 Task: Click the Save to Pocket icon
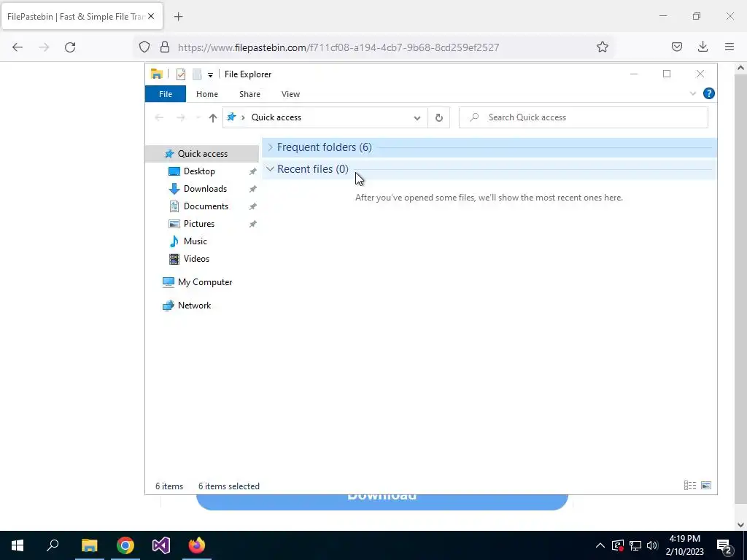[676, 47]
